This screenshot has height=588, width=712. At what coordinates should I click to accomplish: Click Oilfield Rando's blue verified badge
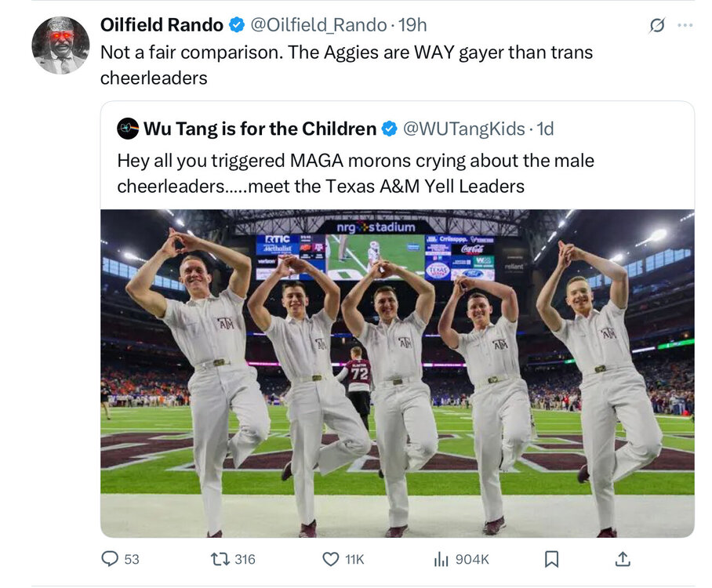pos(236,25)
